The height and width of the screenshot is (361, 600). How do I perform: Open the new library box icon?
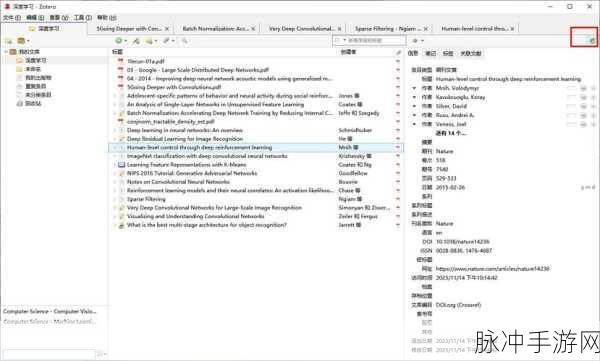(21, 41)
